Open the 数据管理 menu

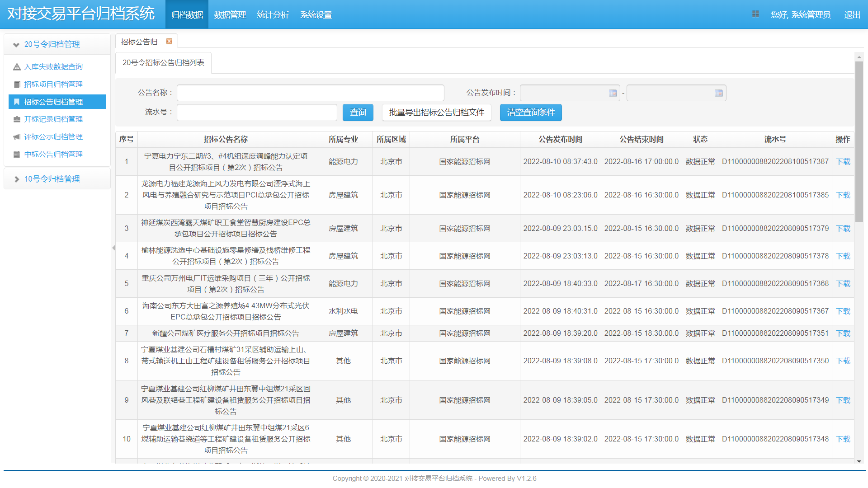point(230,15)
